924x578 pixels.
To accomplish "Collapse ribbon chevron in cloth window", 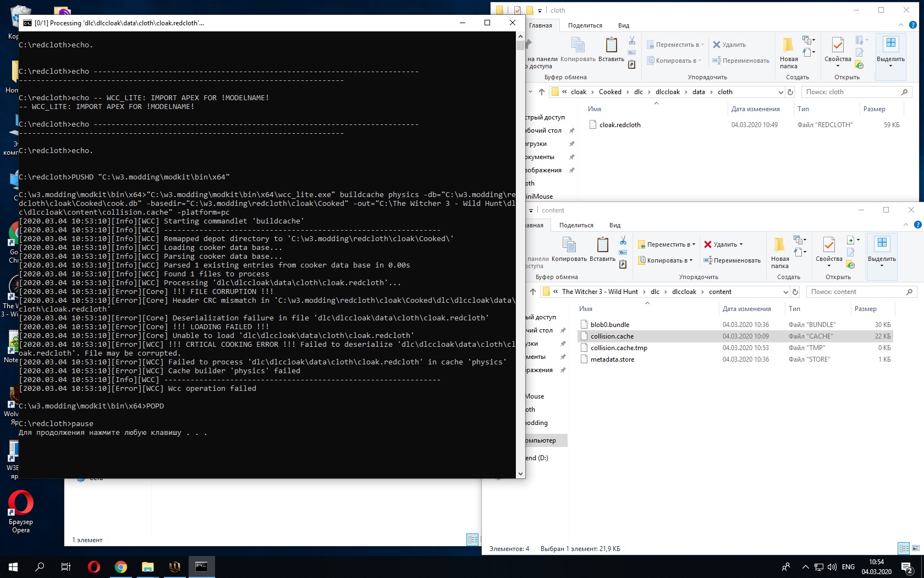I will click(900, 25).
